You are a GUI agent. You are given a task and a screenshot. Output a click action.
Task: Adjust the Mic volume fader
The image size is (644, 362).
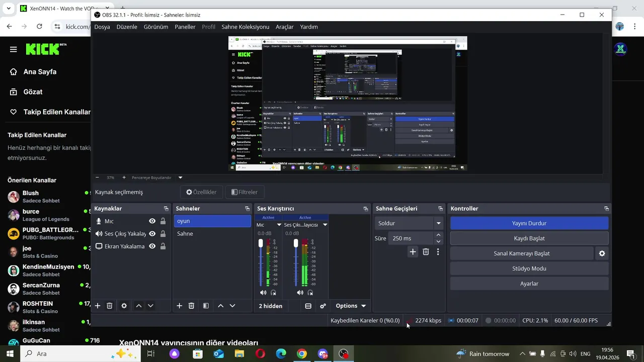(x=261, y=243)
